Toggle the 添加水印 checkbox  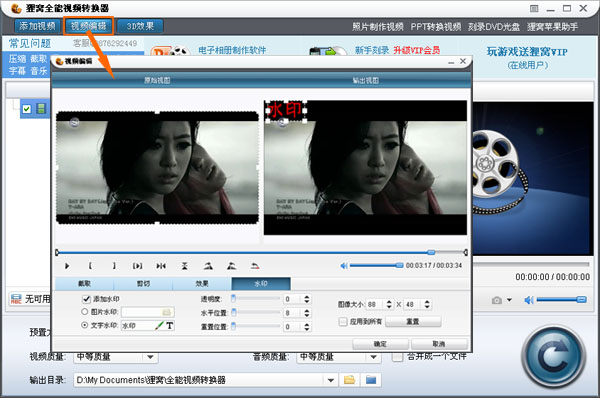(x=86, y=299)
